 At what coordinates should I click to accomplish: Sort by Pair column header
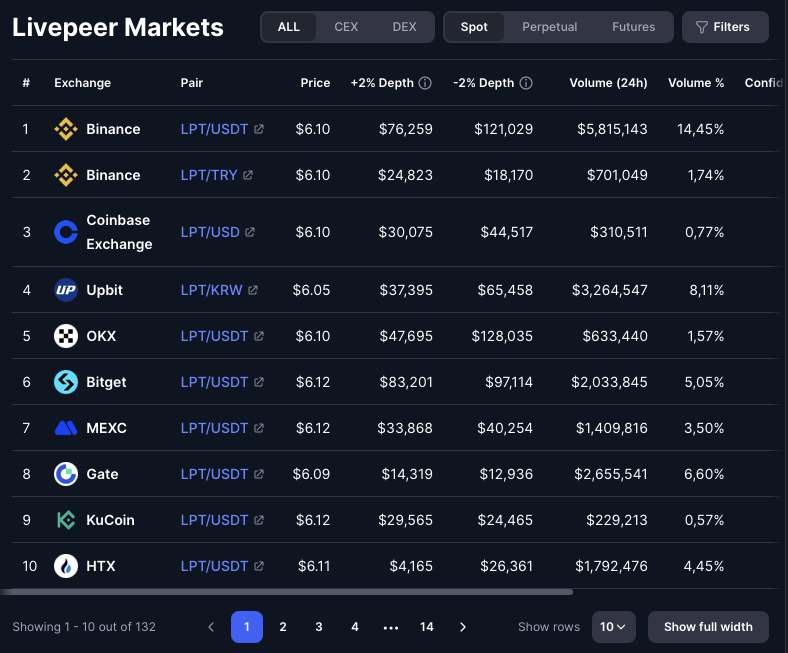point(192,83)
